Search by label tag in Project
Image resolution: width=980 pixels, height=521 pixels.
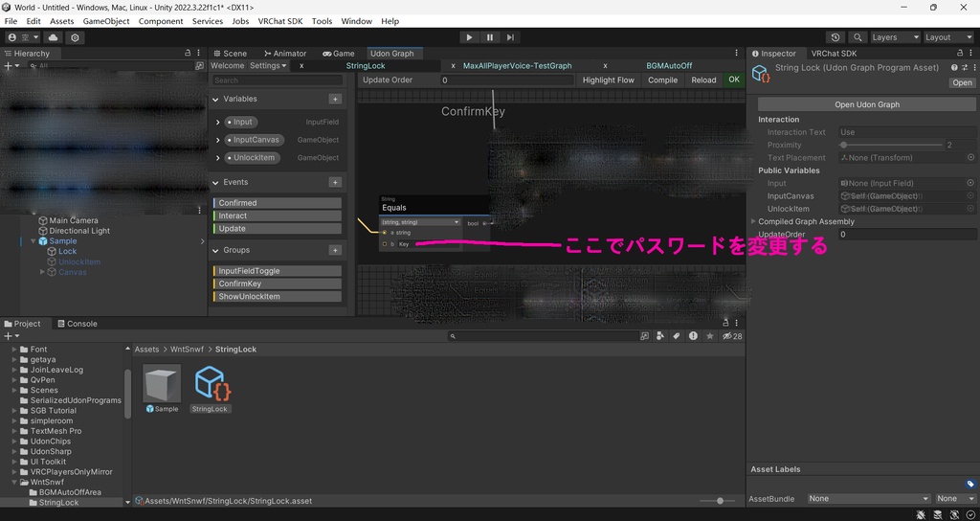(x=677, y=336)
